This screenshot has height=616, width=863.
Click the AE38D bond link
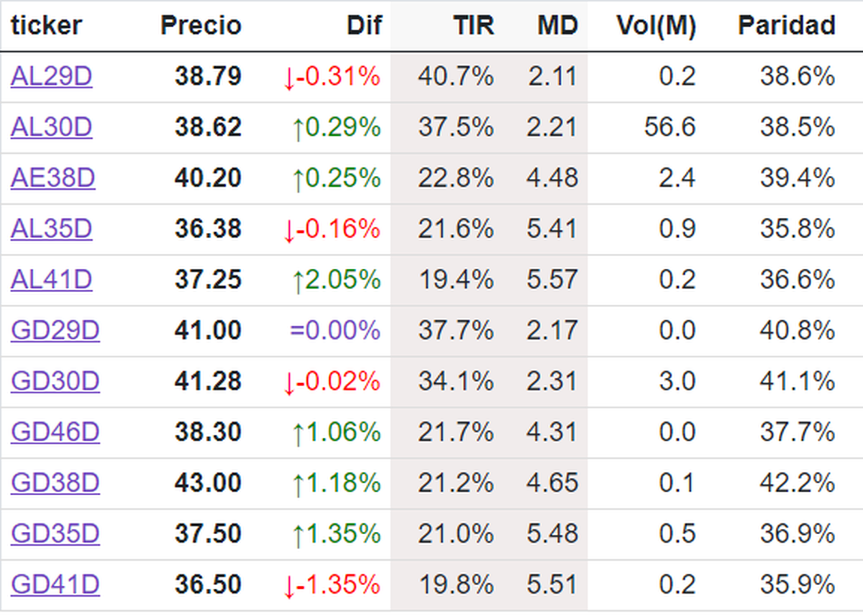tap(52, 178)
